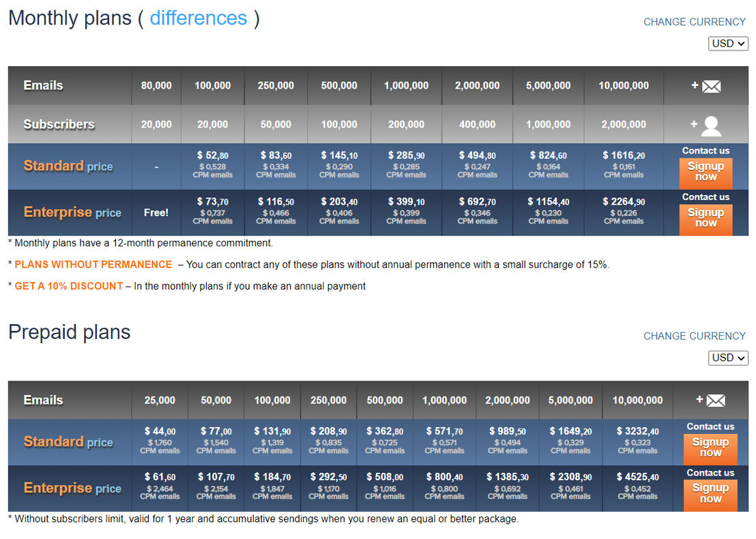Click the 'Prepaid plans' heading
The width and height of the screenshot is (756, 539).
[x=70, y=332]
